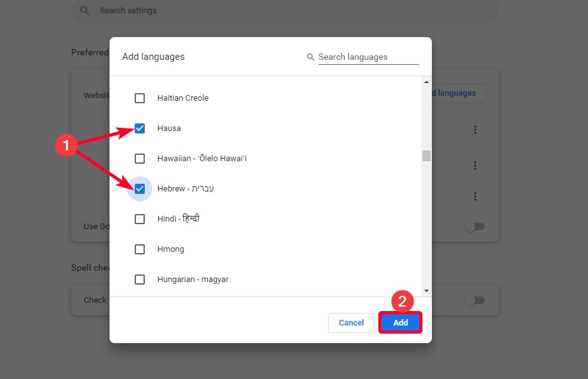The image size is (588, 379).
Task: Click Cancel to dismiss the dialog
Action: [351, 322]
